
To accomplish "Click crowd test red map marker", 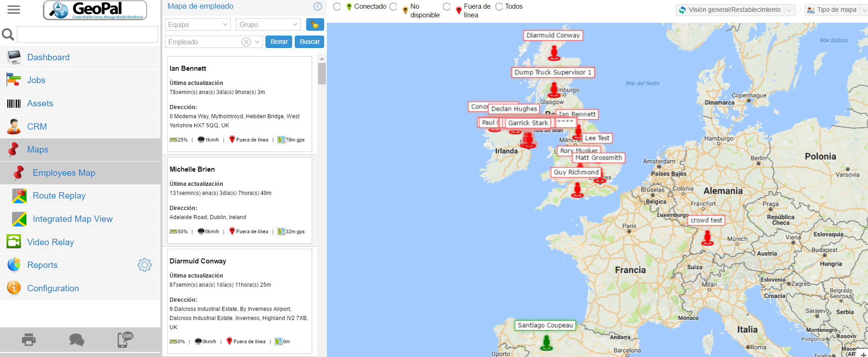I will (708, 237).
